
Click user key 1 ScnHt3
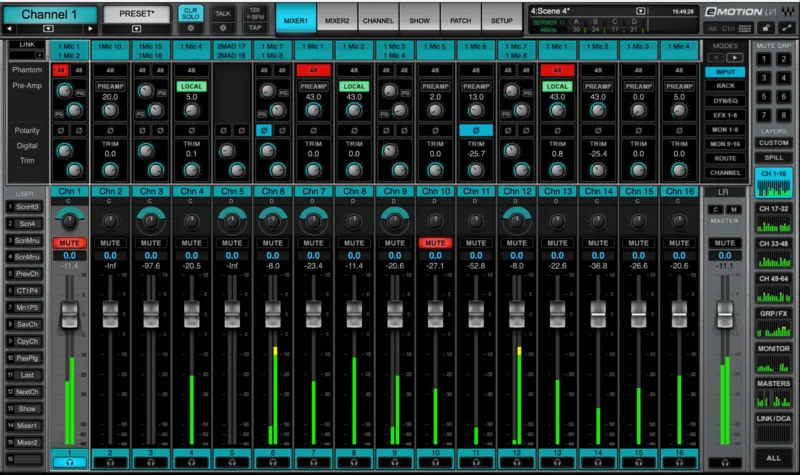click(24, 207)
